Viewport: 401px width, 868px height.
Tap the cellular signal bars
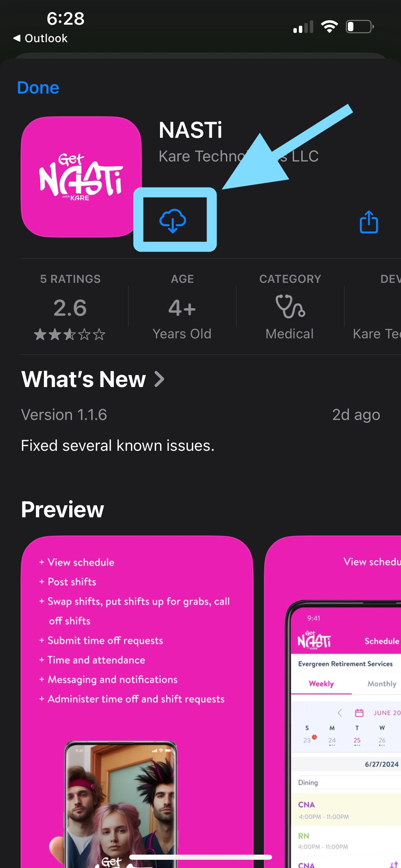pyautogui.click(x=303, y=27)
